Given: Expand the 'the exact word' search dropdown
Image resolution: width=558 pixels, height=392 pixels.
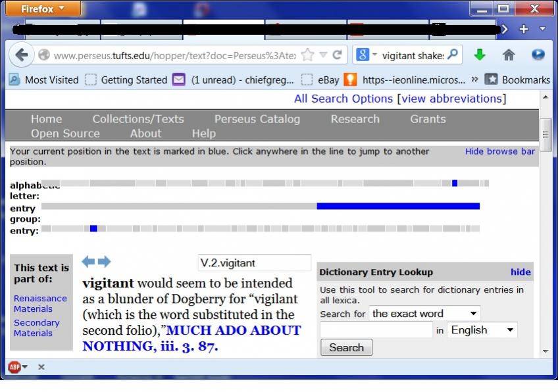Looking at the screenshot, I should point(424,314).
